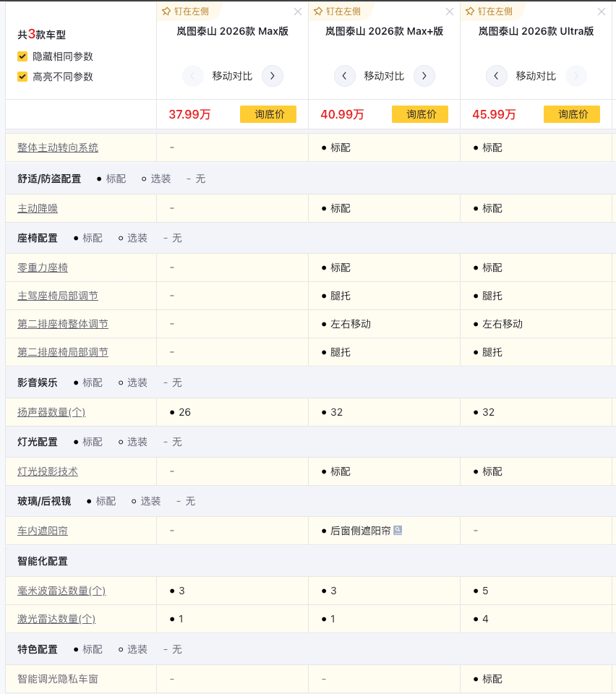Viewport: 616px width, 694px height.
Task: Click 舒适/防盗配置 section header
Action: [49, 179]
